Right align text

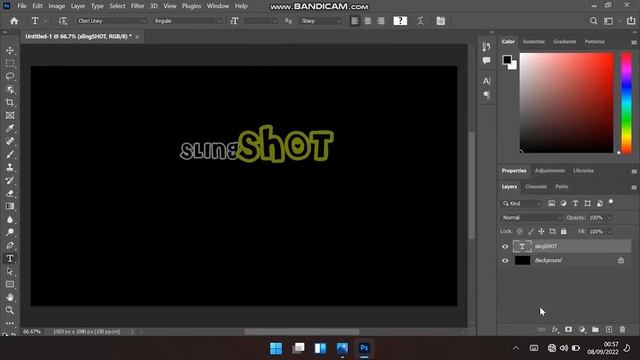(381, 21)
